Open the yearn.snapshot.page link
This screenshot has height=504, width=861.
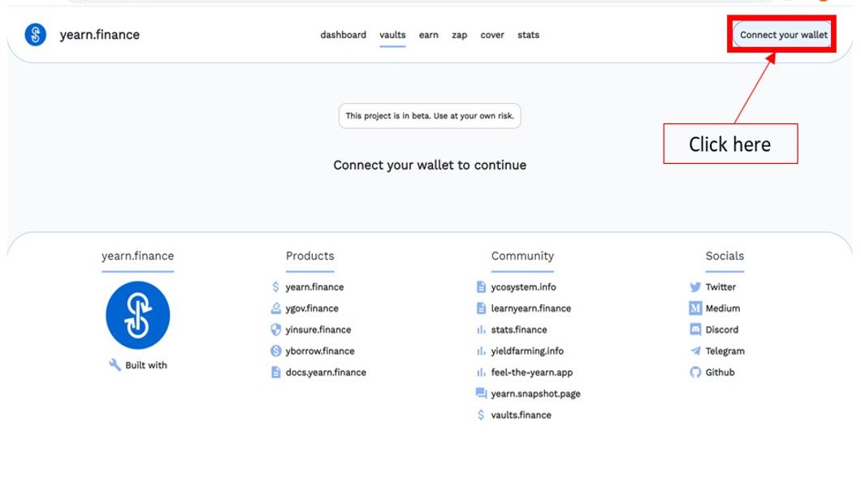coord(536,394)
